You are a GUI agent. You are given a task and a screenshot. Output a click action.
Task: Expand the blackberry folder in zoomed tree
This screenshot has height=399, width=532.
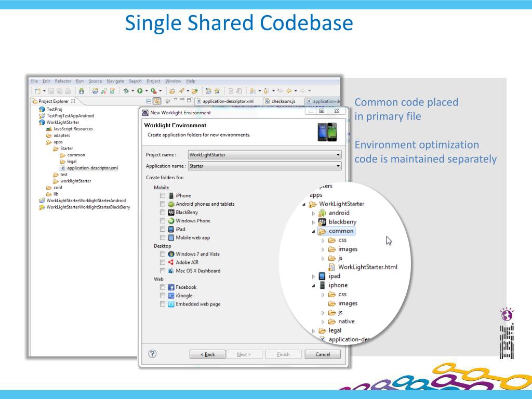[x=313, y=222]
